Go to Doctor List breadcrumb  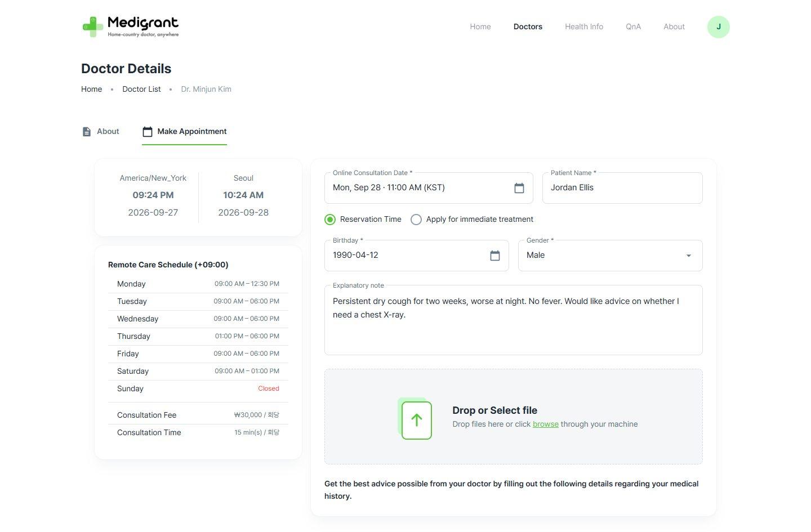point(141,89)
